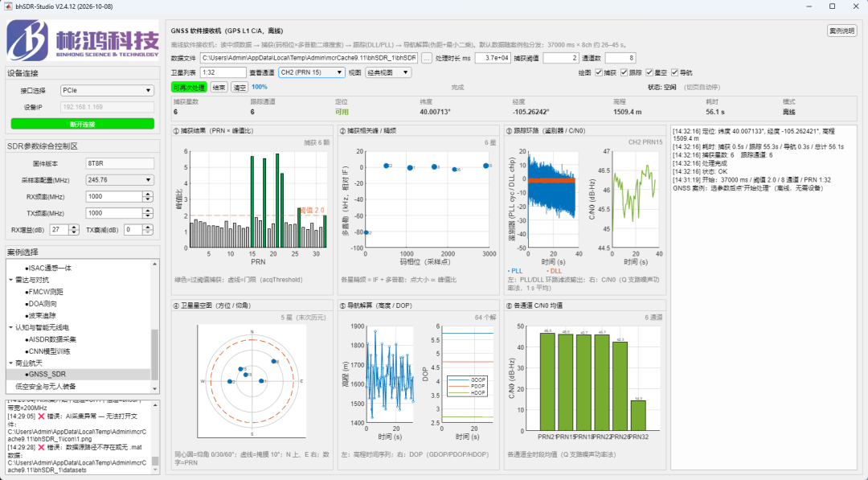
Task: Open the 视图 dropdown showing 经典视图
Action: 387,72
